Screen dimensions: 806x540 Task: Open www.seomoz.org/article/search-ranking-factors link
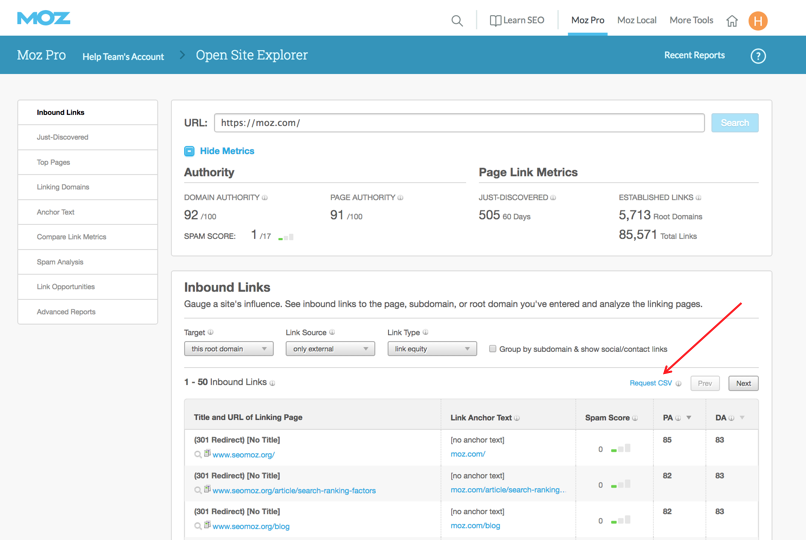coord(294,491)
